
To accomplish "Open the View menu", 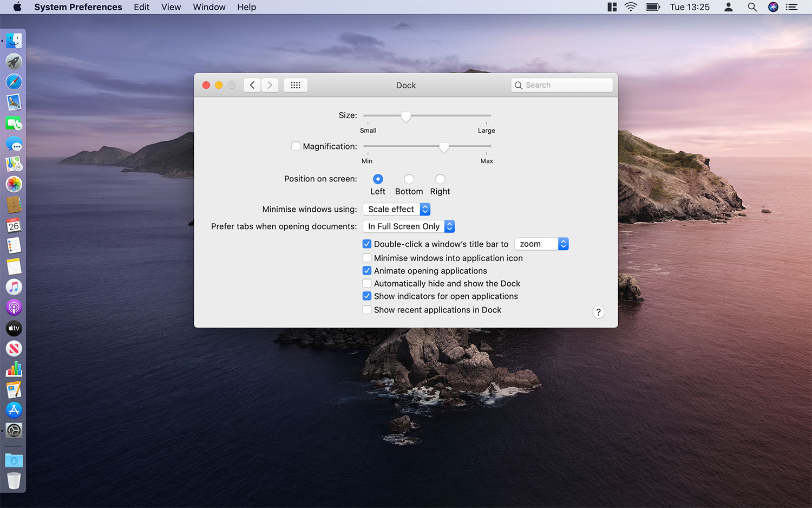I will tap(171, 7).
